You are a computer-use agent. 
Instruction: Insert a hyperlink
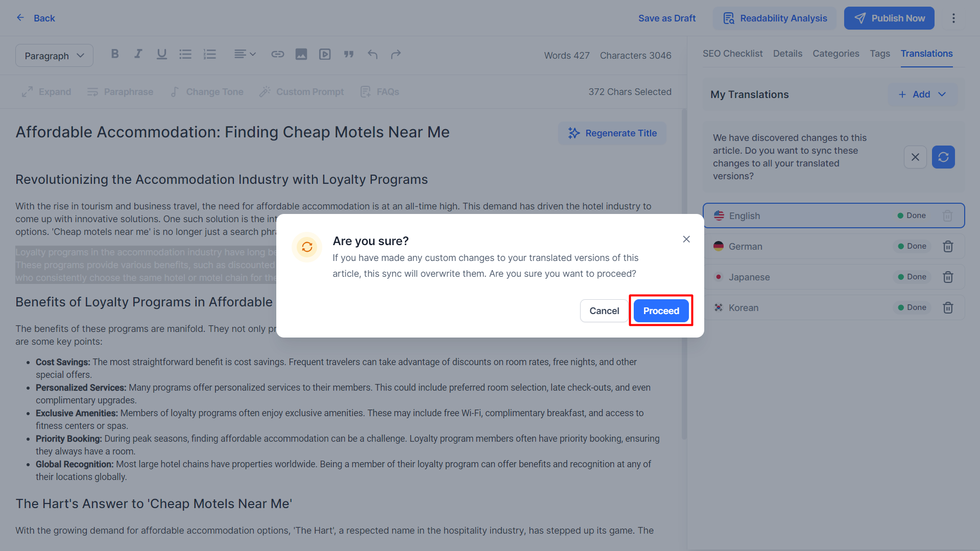pos(277,54)
